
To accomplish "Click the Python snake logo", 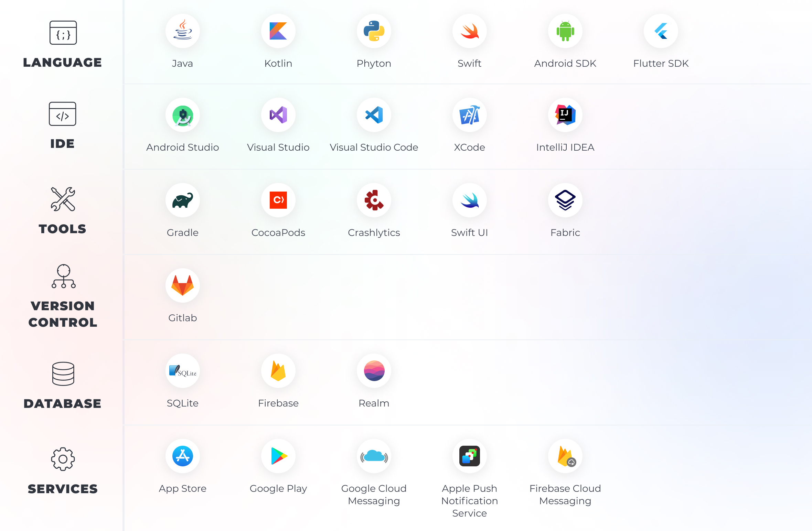I will tap(374, 31).
